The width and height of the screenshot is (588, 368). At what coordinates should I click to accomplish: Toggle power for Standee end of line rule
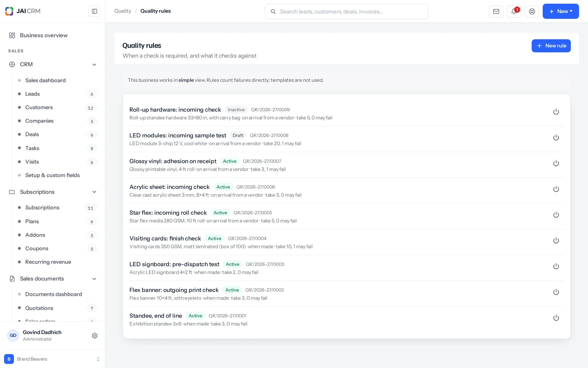(x=556, y=318)
